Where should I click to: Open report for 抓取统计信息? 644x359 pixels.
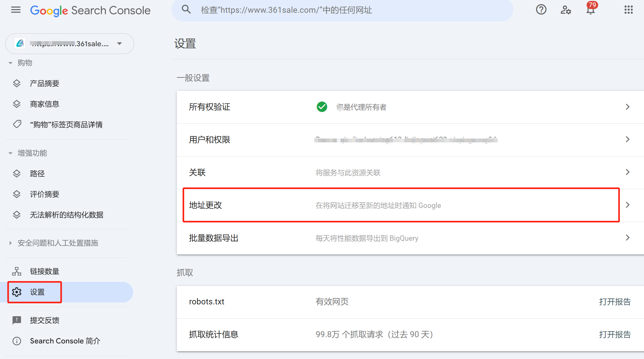pos(615,334)
